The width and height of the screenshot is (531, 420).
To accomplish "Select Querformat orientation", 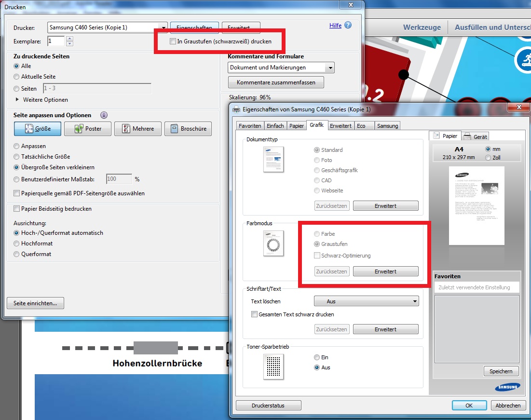I will (16, 254).
